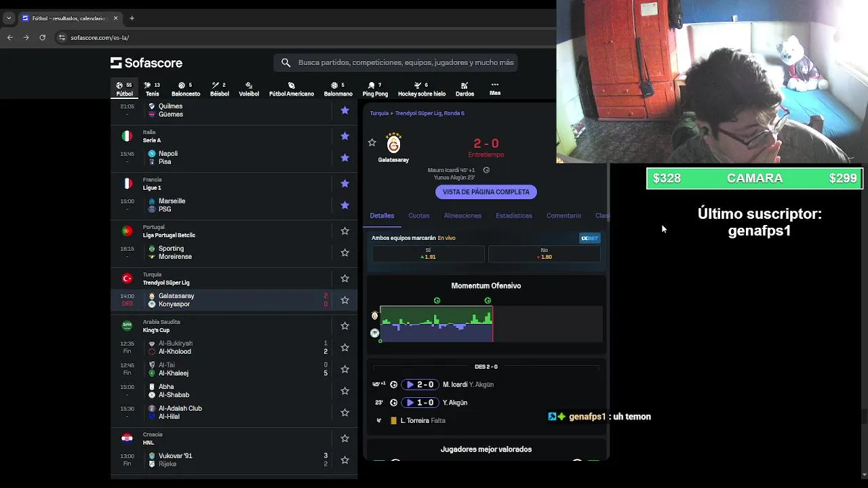The image size is (868, 488).
Task: Open the Abha vs Al-Shabab match
Action: (234, 391)
